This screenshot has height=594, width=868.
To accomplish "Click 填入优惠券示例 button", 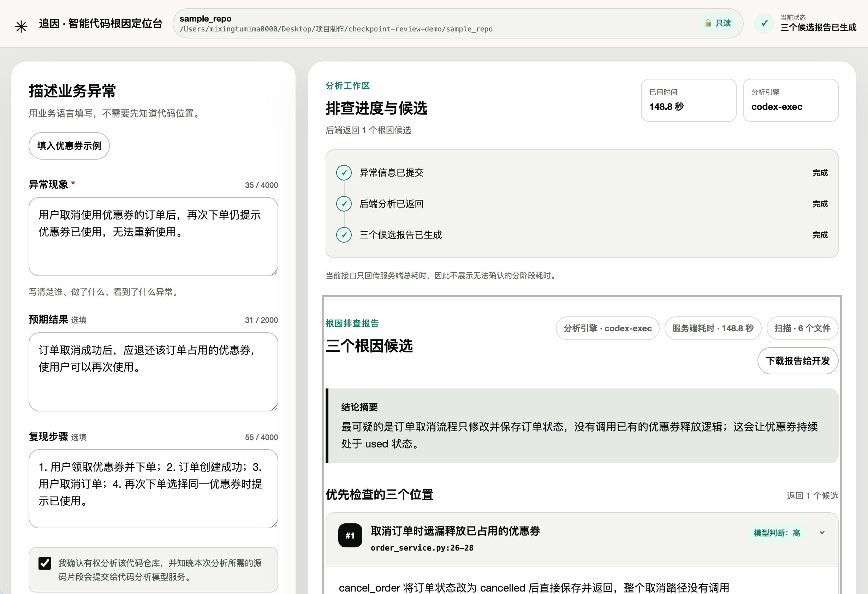I will (69, 146).
